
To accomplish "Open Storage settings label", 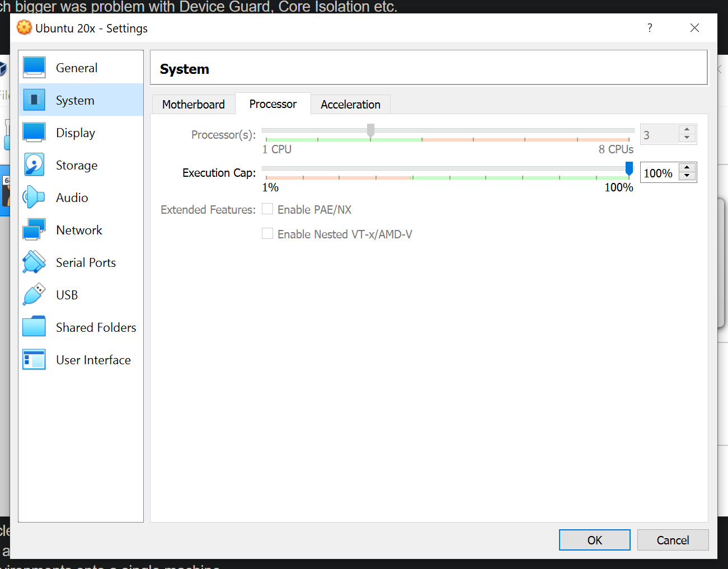I will click(x=77, y=166).
